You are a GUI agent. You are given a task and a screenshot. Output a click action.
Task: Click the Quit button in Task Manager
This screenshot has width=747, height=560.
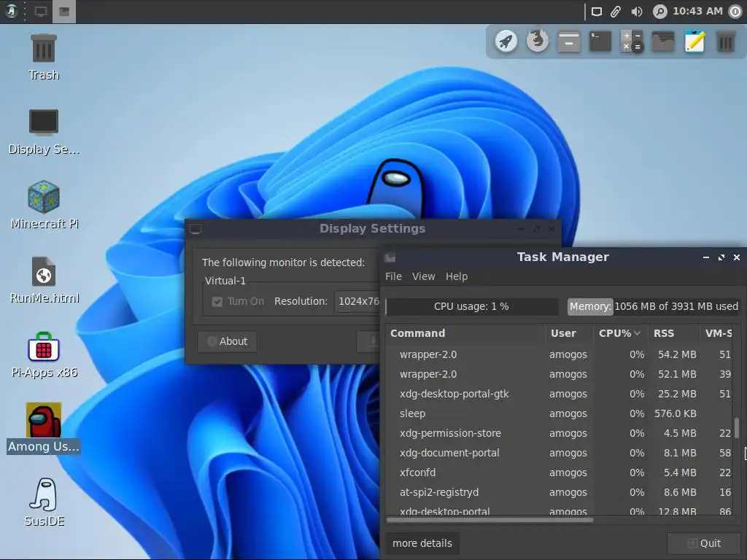tap(704, 543)
